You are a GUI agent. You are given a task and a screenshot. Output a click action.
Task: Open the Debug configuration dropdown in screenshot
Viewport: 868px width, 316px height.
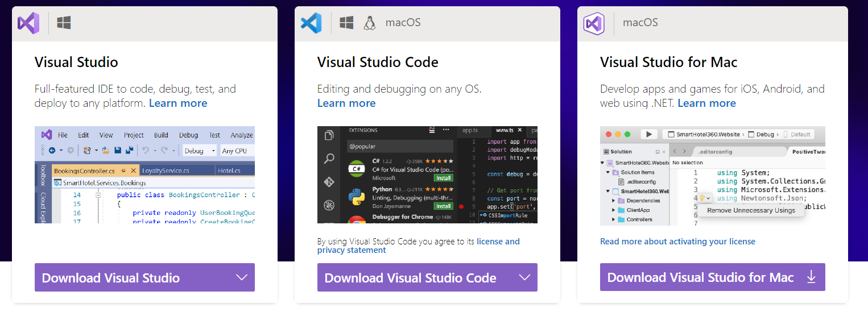[199, 151]
